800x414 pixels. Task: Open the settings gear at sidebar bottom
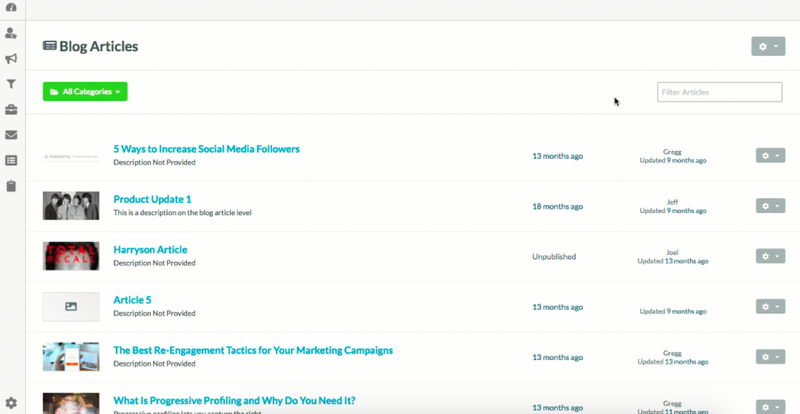(11, 403)
